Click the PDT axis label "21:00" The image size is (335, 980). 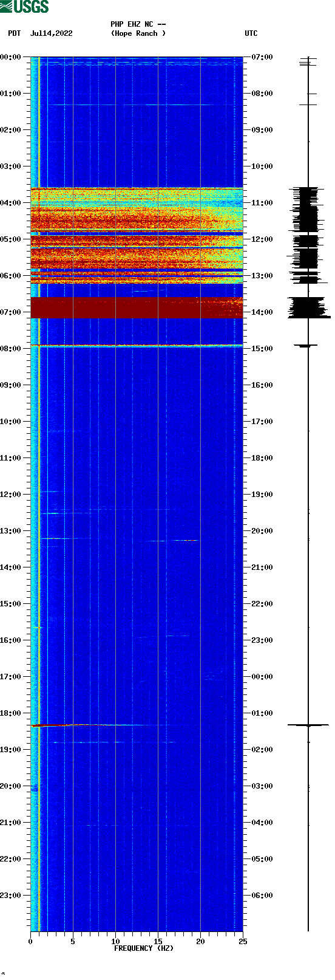click(x=10, y=823)
